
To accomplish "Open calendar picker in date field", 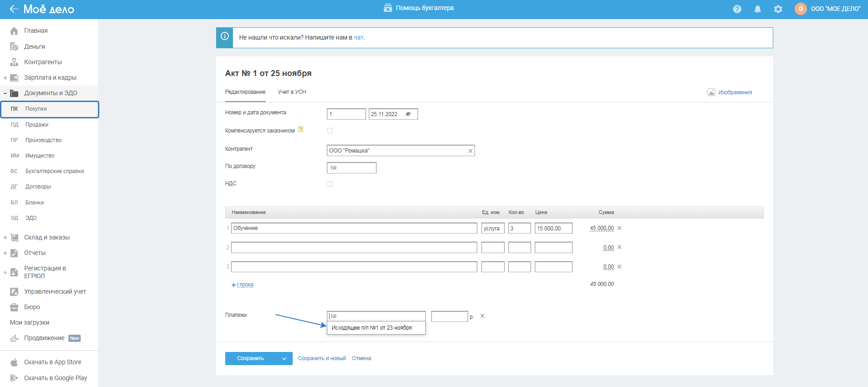I will point(408,114).
